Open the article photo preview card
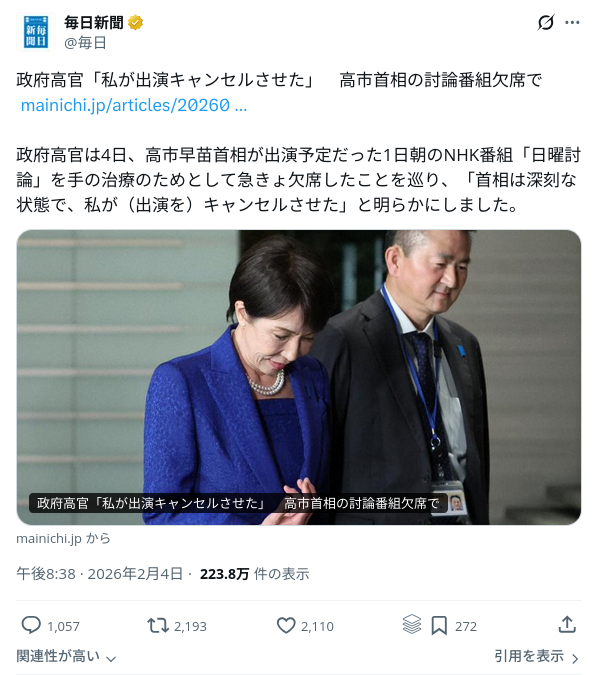The width and height of the screenshot is (598, 675). click(x=299, y=377)
